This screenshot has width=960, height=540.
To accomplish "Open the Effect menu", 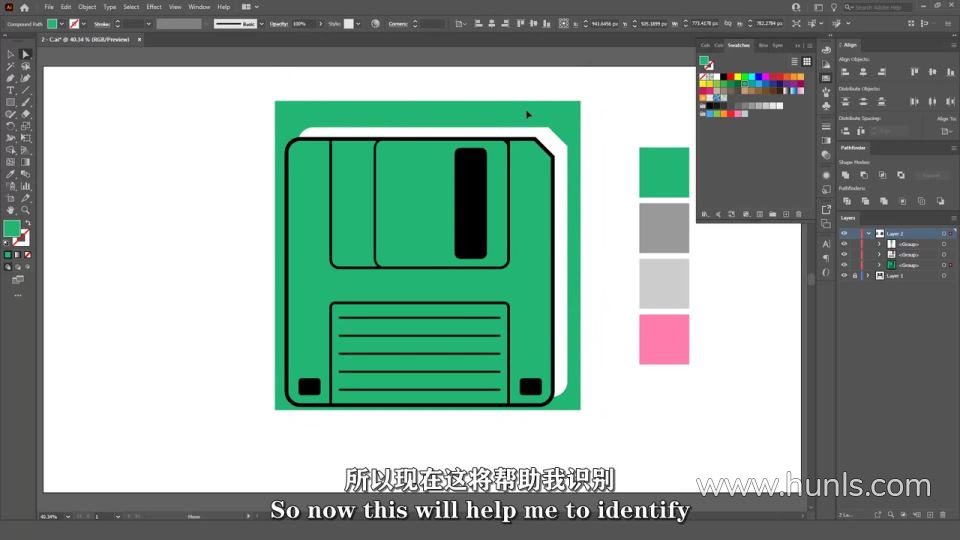I will [x=154, y=7].
